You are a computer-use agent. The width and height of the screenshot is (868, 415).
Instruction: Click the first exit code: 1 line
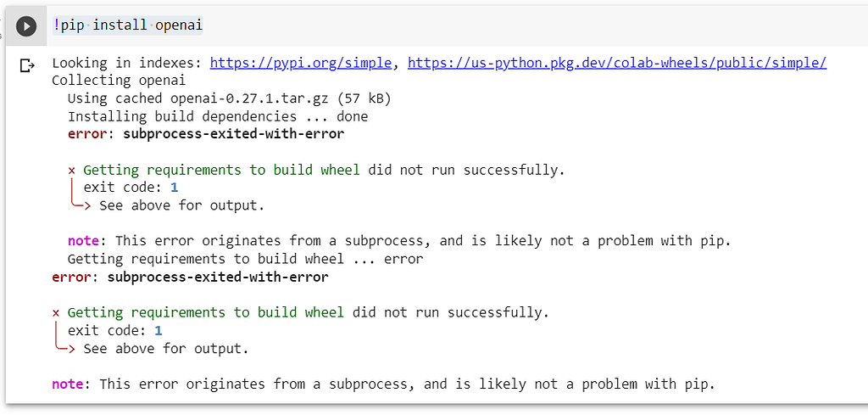[131, 188]
